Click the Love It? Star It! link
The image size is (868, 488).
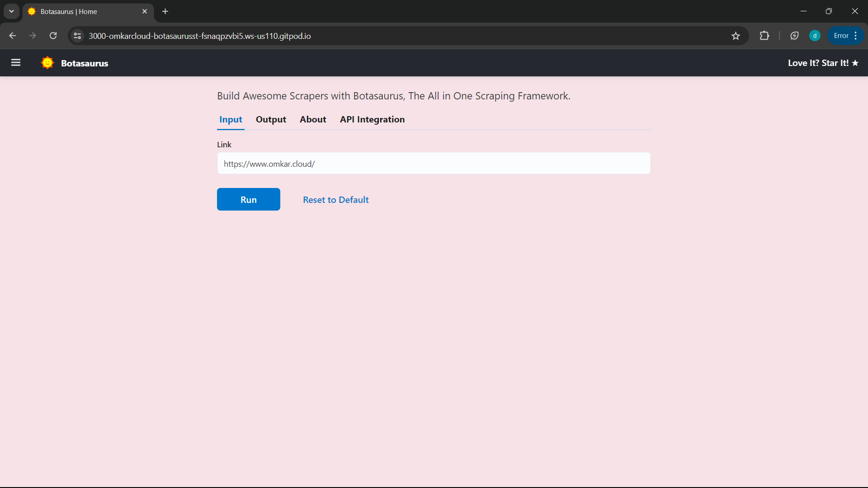[823, 63]
